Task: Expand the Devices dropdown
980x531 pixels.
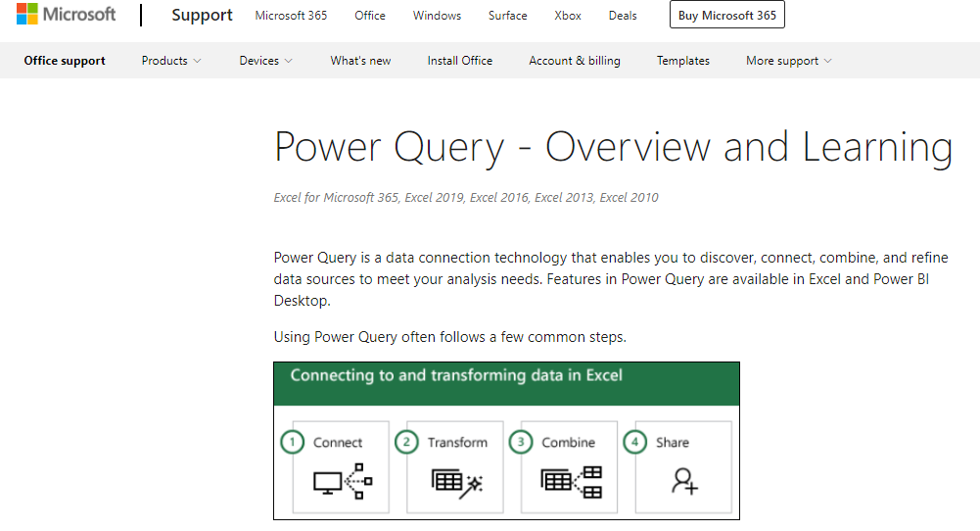Action: [x=265, y=61]
